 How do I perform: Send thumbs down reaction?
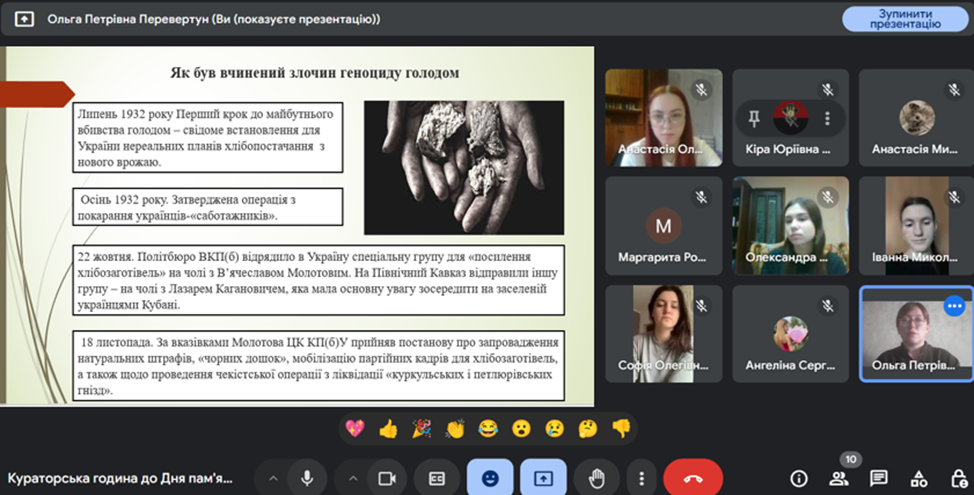[x=621, y=429]
